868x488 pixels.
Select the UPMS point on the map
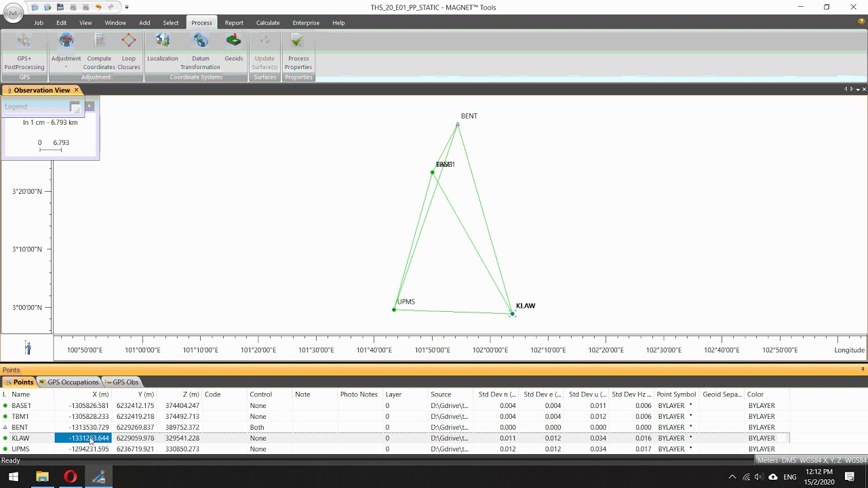(x=394, y=310)
